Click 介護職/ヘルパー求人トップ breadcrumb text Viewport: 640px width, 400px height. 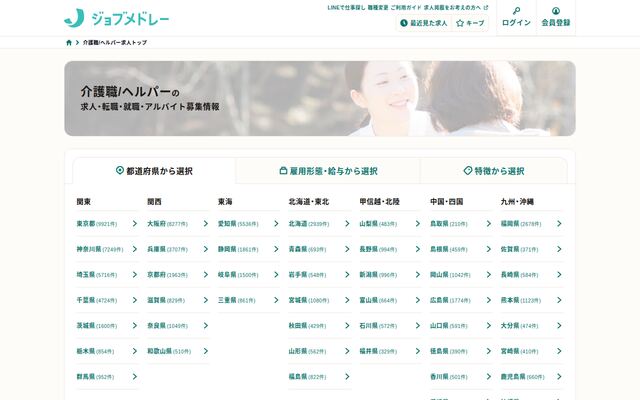[x=115, y=42]
